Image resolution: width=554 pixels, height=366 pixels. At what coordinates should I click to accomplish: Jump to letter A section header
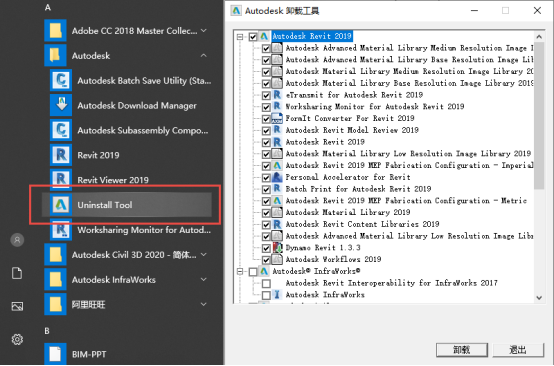48,7
